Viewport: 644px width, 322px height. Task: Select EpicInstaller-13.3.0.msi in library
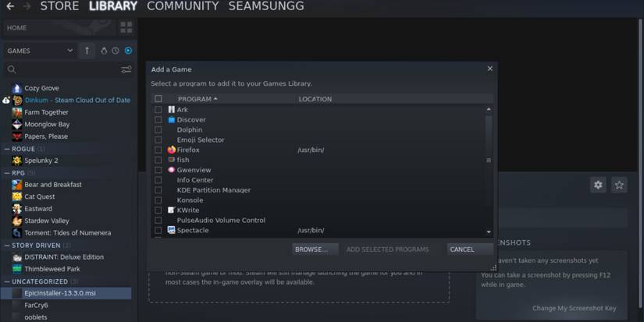click(66, 293)
